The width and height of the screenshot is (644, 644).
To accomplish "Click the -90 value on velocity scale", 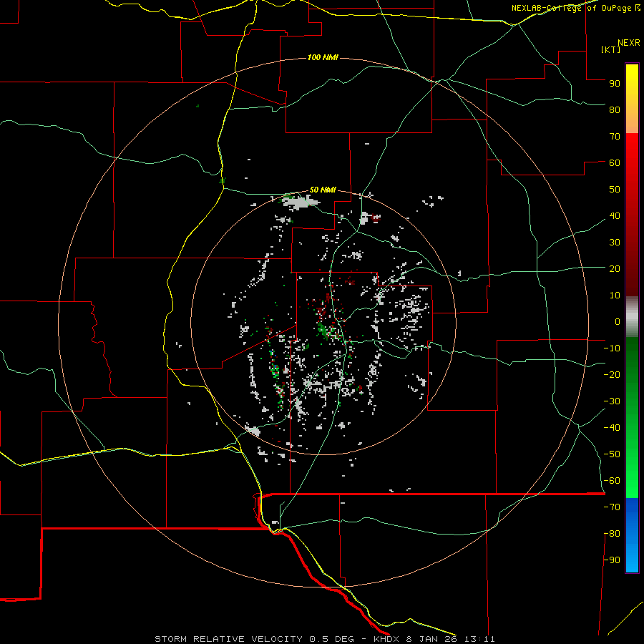I will (612, 560).
